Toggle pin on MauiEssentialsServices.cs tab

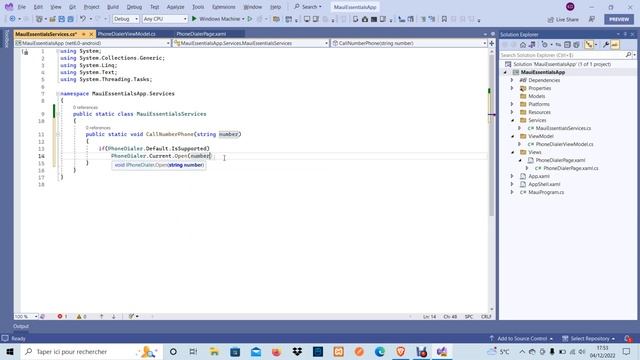tap(84, 34)
